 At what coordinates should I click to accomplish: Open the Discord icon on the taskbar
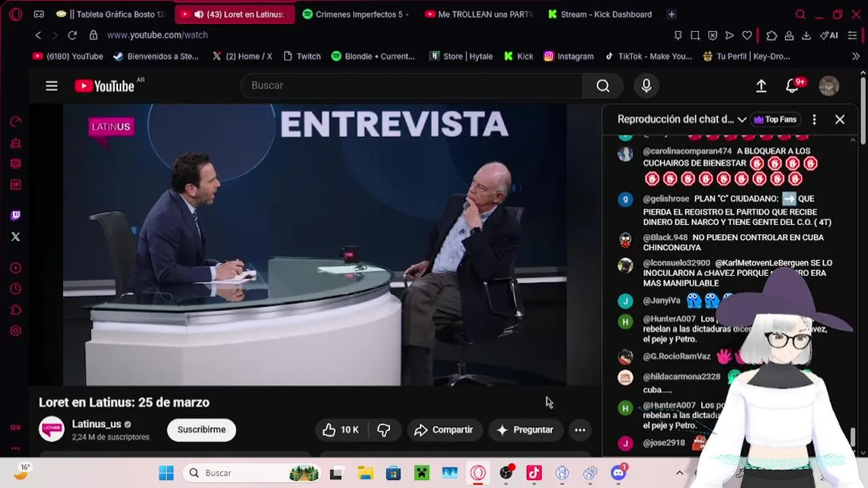pyautogui.click(x=618, y=472)
